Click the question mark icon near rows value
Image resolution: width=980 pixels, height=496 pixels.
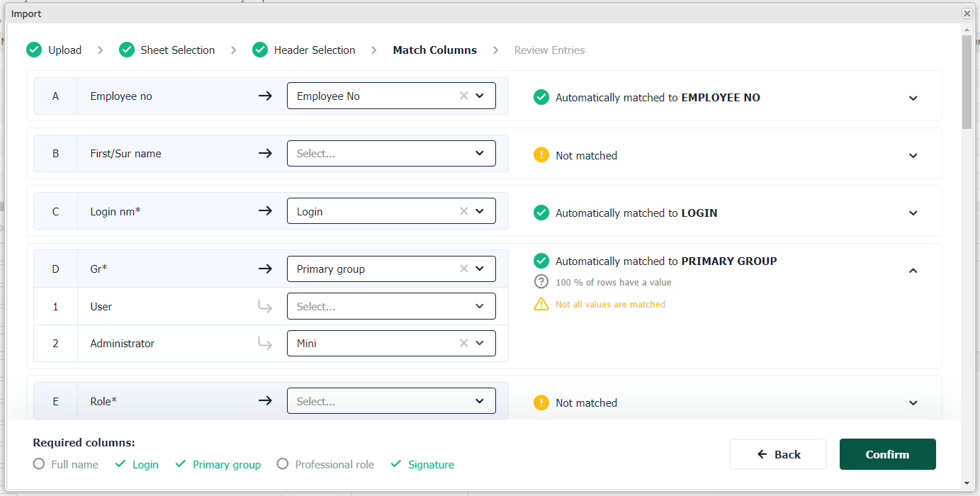click(x=541, y=282)
